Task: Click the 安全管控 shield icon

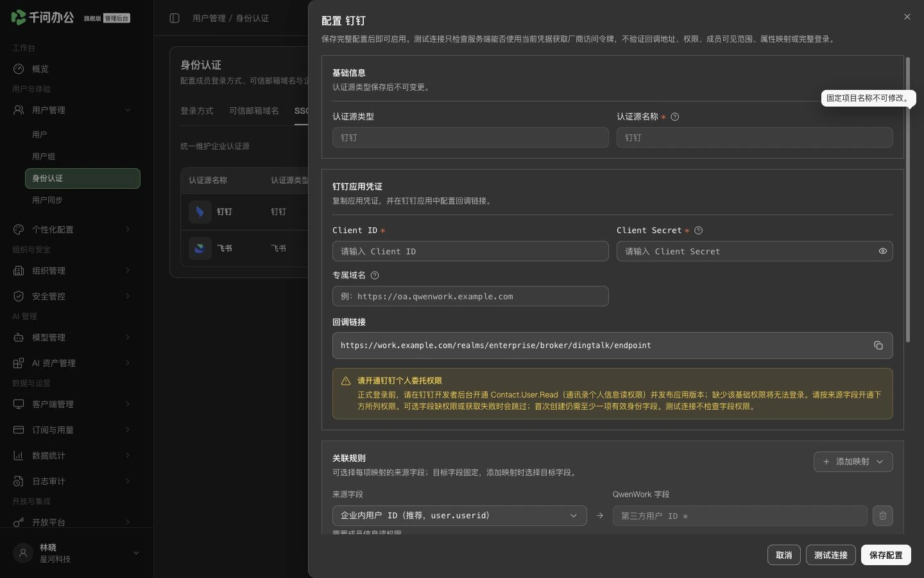Action: (19, 296)
